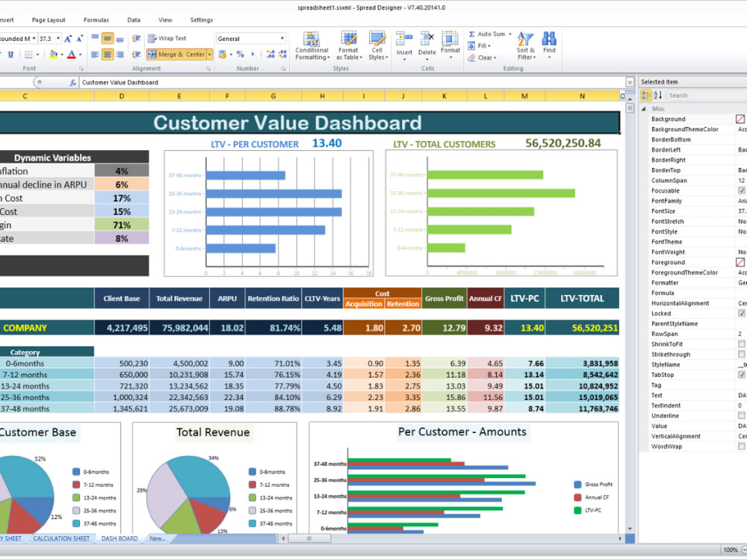Open the Page Layout tab
Viewport: 747px width, 560px height.
click(x=49, y=20)
